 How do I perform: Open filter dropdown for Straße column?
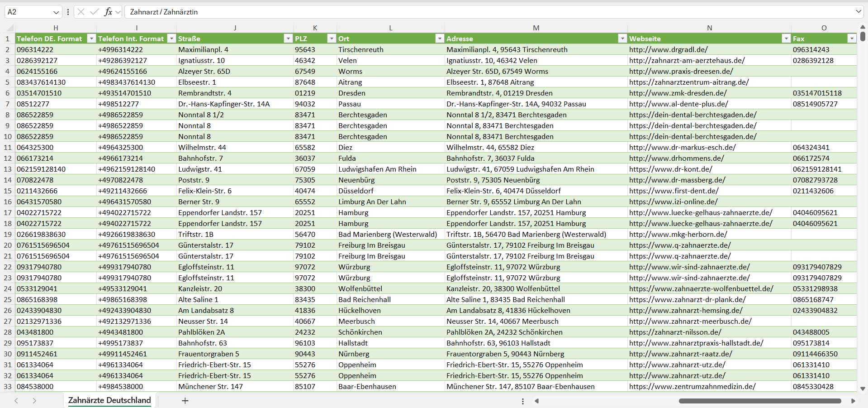(x=288, y=39)
